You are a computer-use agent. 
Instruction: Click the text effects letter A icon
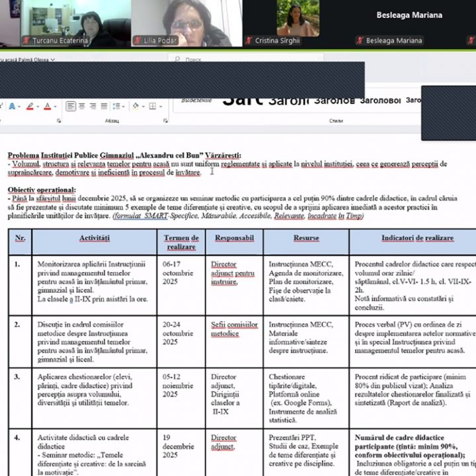point(12,106)
